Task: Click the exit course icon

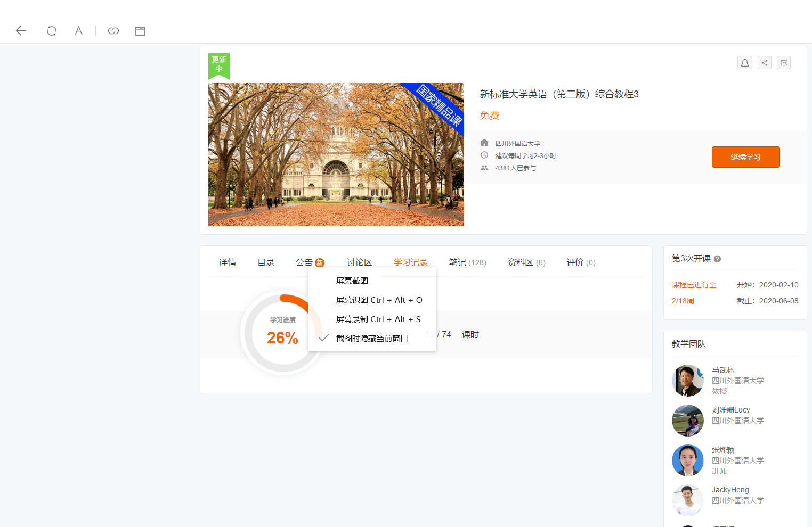Action: click(x=784, y=63)
